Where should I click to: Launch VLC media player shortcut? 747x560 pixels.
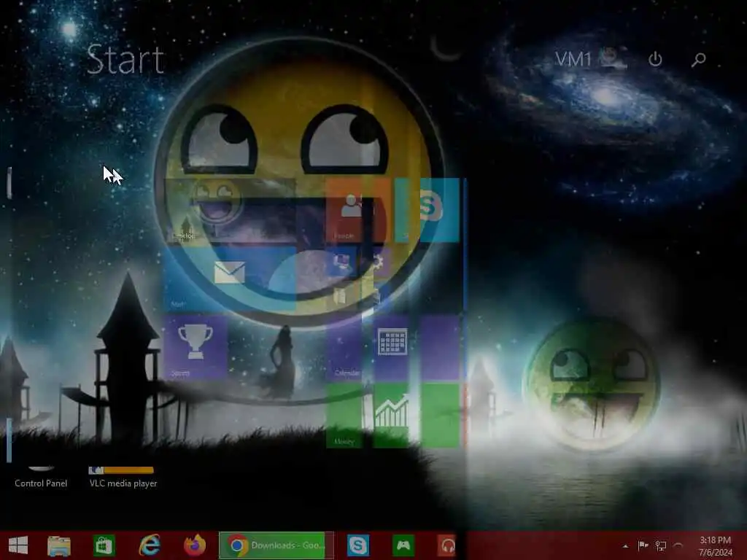click(123, 478)
